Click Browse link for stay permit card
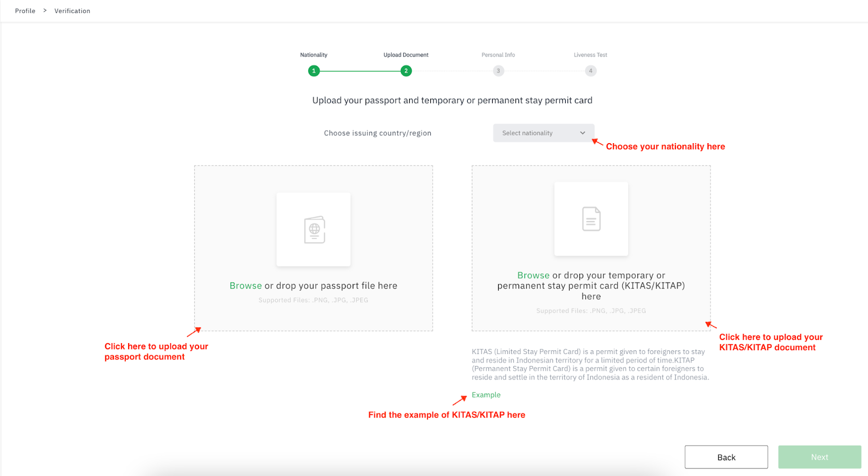This screenshot has width=868, height=476. coord(533,275)
